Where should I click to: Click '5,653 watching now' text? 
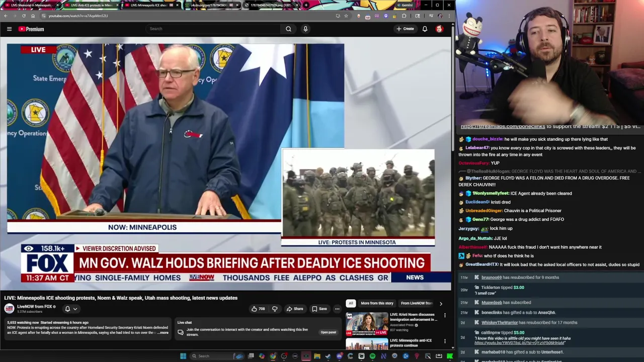coord(22,322)
